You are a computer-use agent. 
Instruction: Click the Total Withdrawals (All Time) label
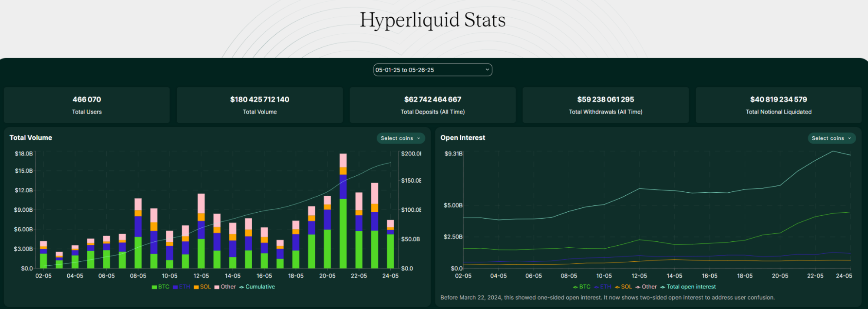pyautogui.click(x=605, y=112)
